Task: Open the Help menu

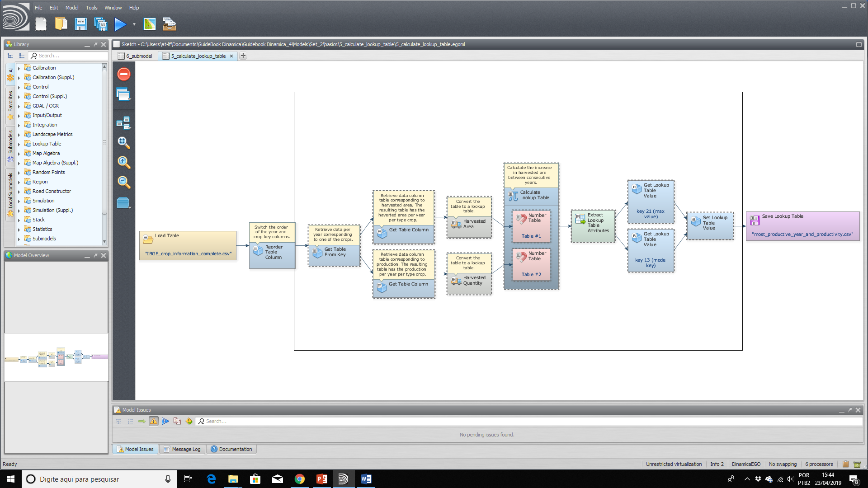Action: (x=134, y=8)
